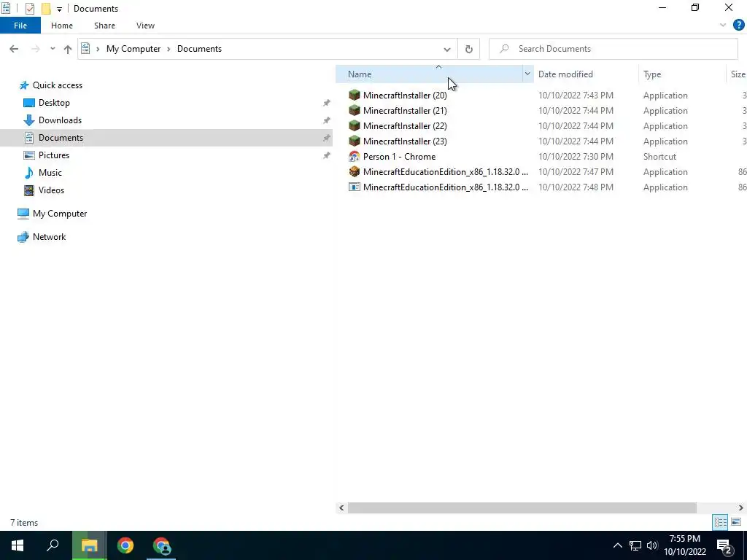Select the MinecraftInstaller (23) file icon

click(x=354, y=141)
